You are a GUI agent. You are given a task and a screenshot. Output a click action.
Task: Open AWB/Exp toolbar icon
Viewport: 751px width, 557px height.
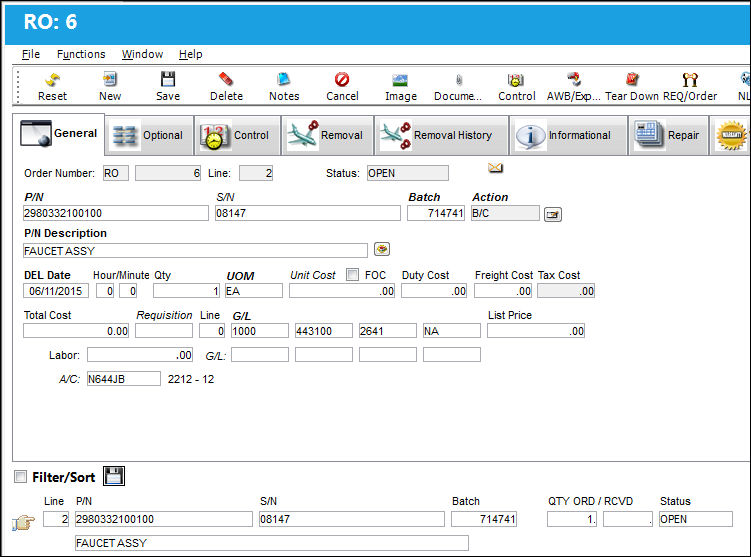[573, 80]
